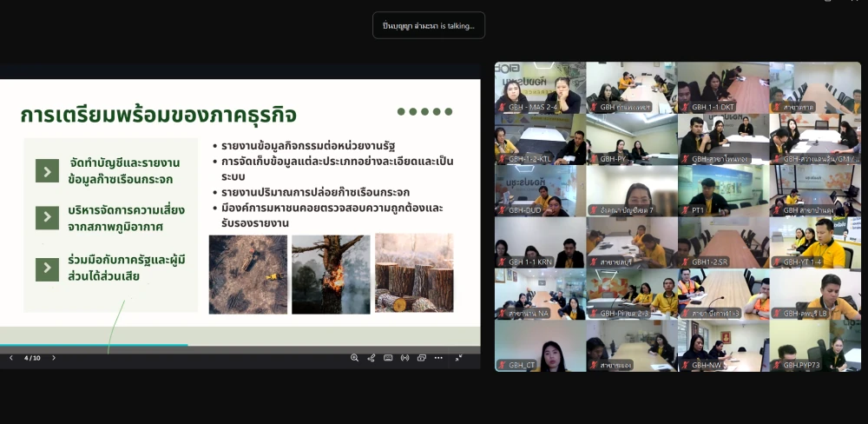Select the GBH-DUD participant video tile
The image size is (868, 424).
click(540, 190)
